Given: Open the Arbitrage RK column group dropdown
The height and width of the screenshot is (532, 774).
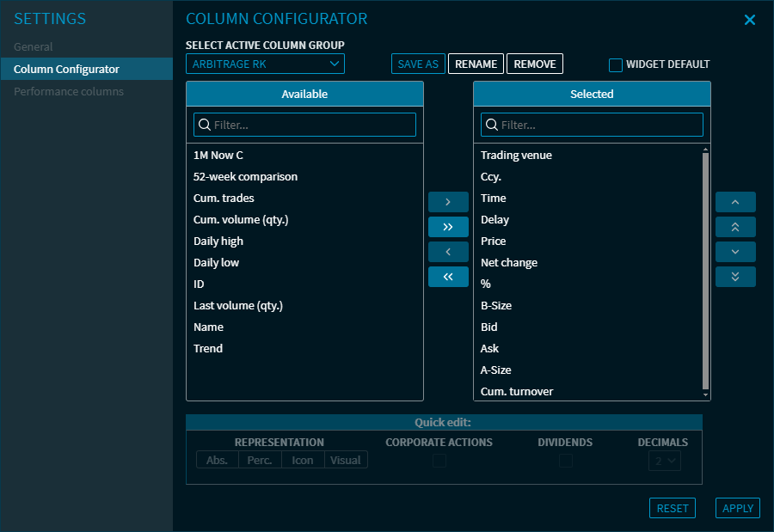Looking at the screenshot, I should pyautogui.click(x=265, y=64).
